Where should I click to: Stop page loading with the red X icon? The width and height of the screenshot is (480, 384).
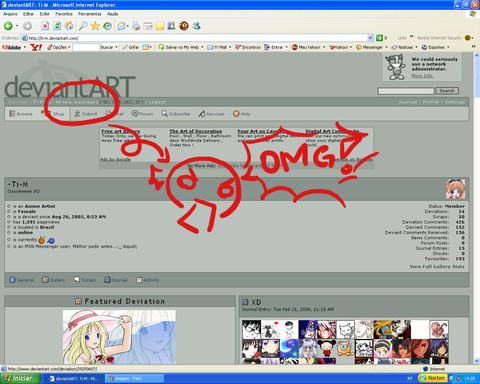(45, 26)
